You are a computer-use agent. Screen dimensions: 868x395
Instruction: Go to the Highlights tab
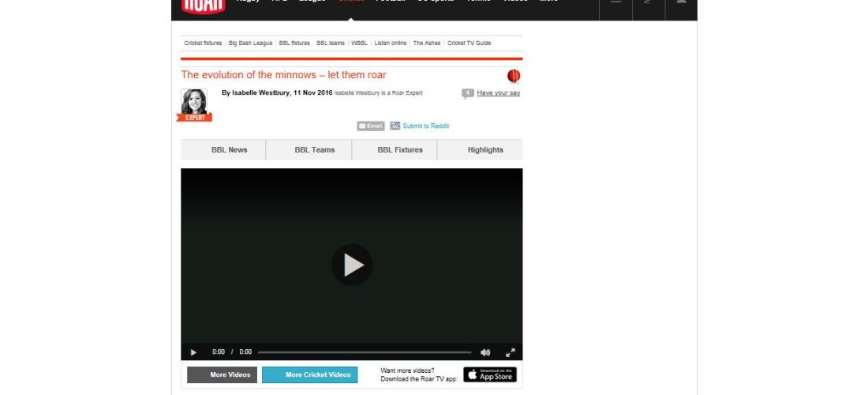click(485, 150)
